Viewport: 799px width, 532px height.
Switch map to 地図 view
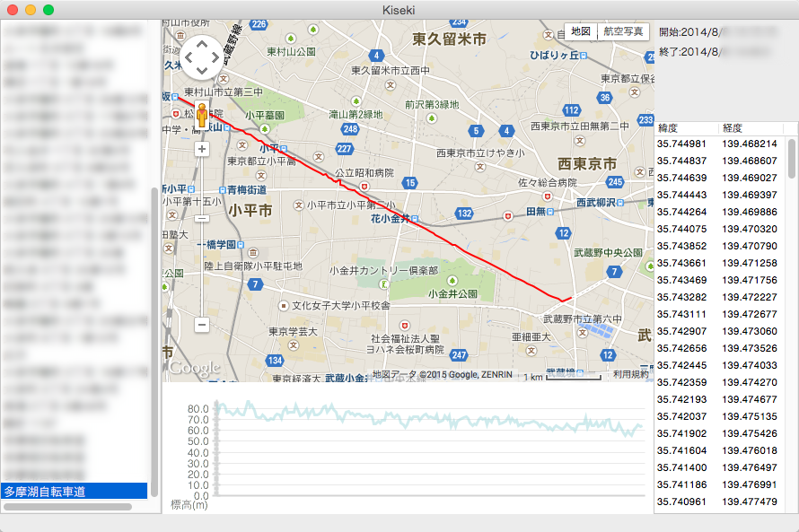581,31
